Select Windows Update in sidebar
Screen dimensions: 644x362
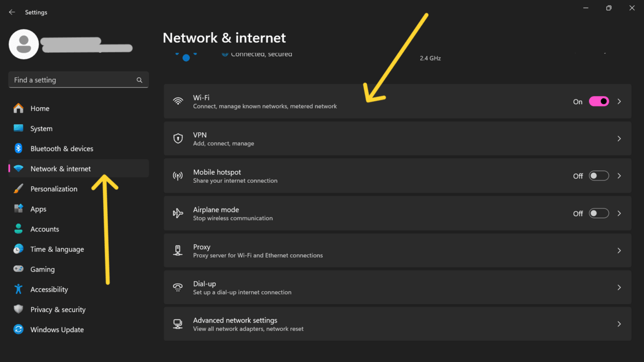point(57,330)
